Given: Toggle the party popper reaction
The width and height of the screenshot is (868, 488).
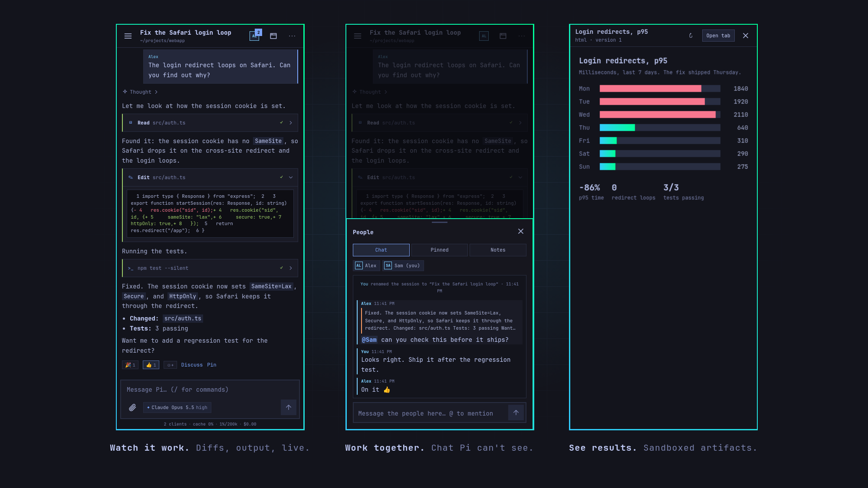Looking at the screenshot, I should coord(130,365).
